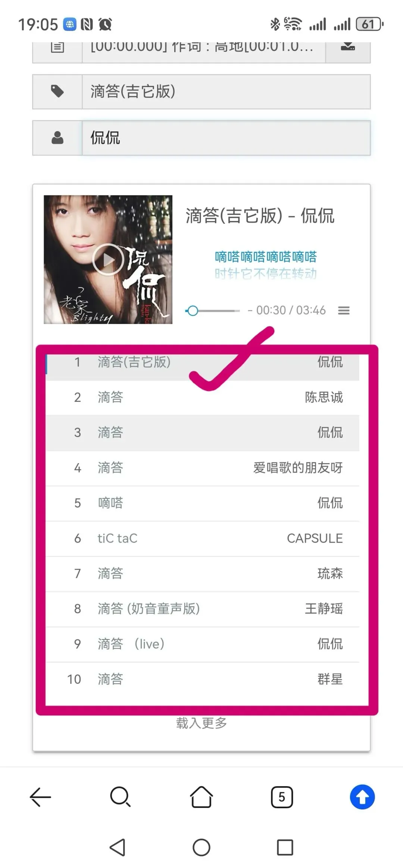Click the tag icon beside song title field

tap(57, 92)
